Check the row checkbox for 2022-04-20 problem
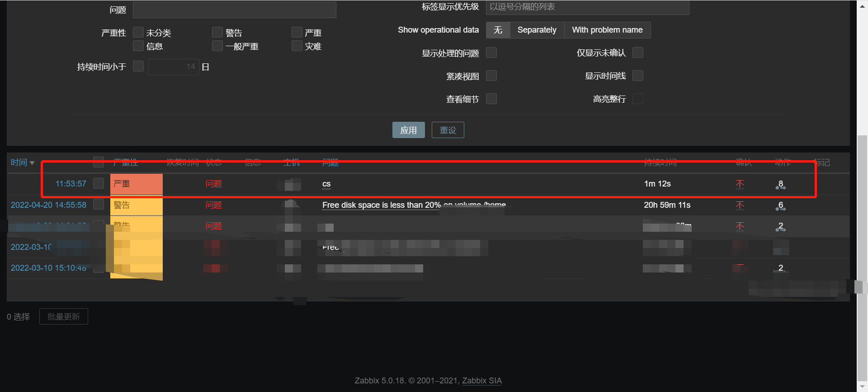 click(x=99, y=204)
